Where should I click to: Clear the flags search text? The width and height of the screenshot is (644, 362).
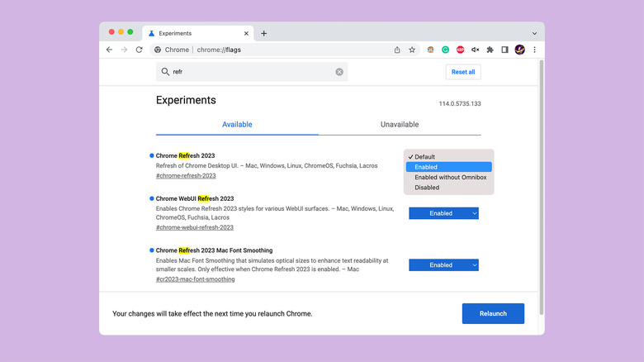tap(339, 72)
